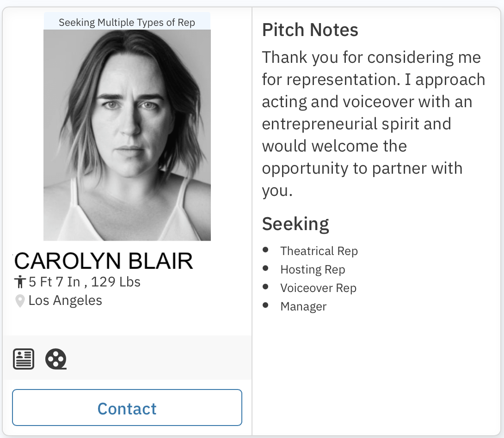Click the Pitch Notes heading

[310, 30]
